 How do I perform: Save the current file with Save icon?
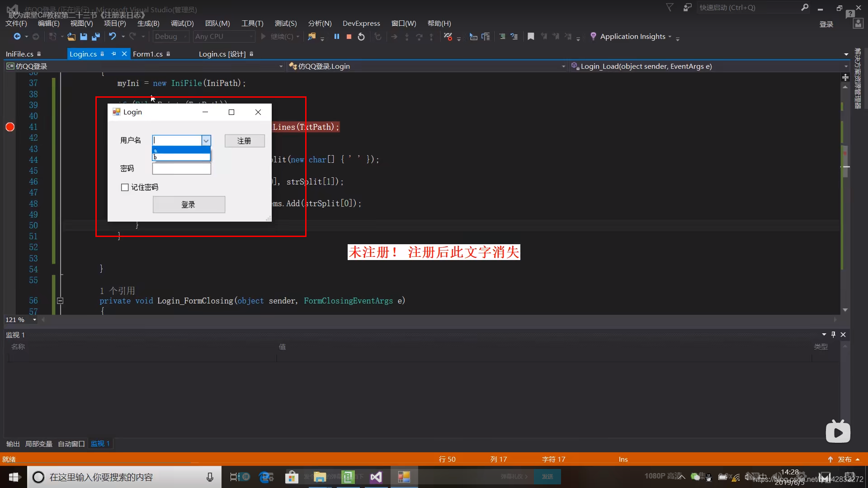[x=84, y=37]
